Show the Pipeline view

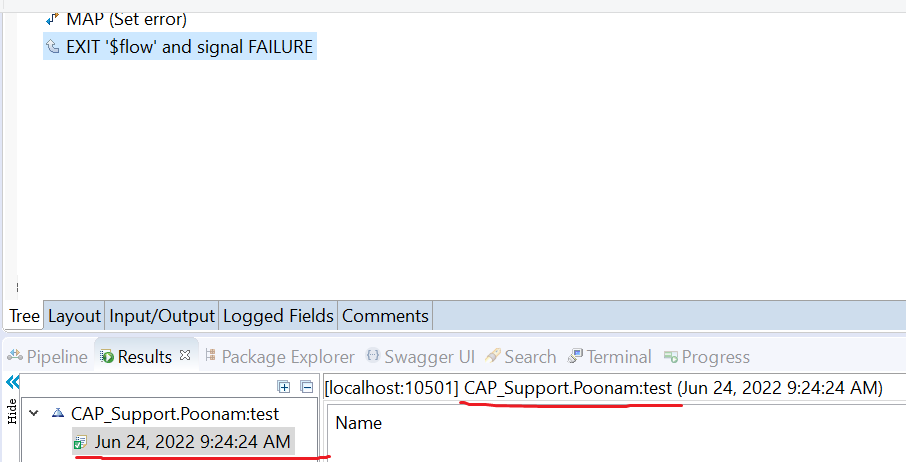tap(48, 357)
